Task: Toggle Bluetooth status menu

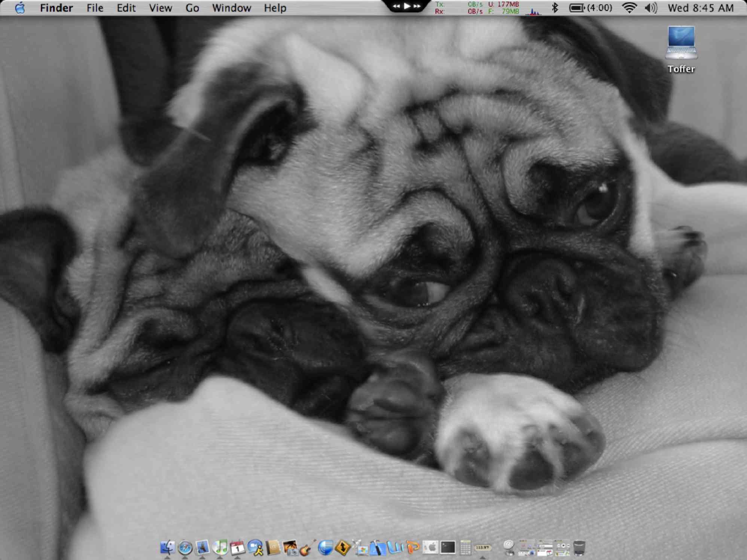Action: pos(555,8)
